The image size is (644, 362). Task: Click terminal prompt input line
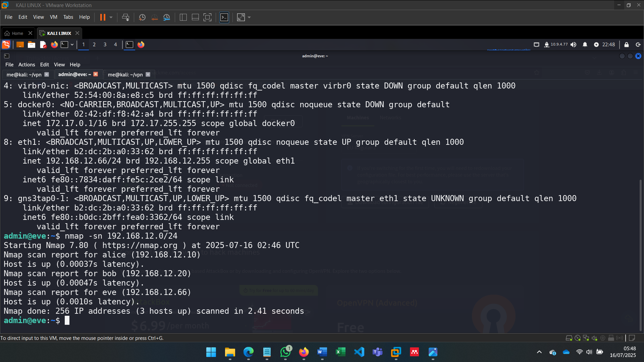[67, 321]
